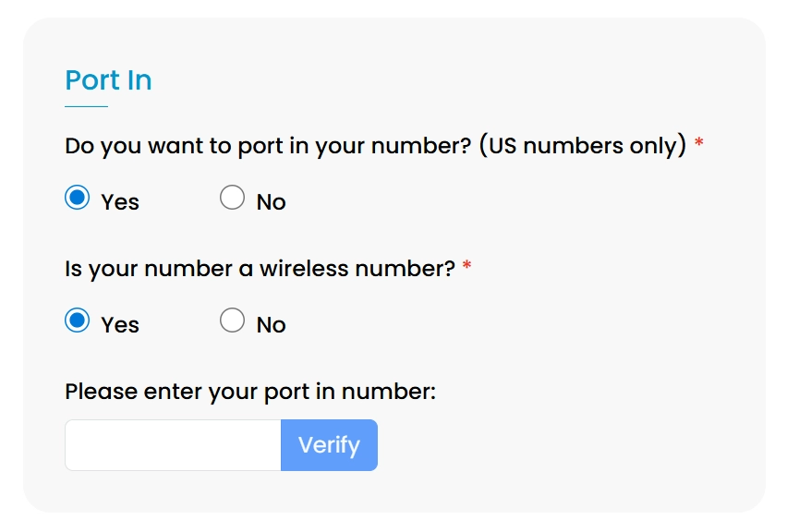The height and width of the screenshot is (532, 787).
Task: Click the port in number input field
Action: (173, 445)
